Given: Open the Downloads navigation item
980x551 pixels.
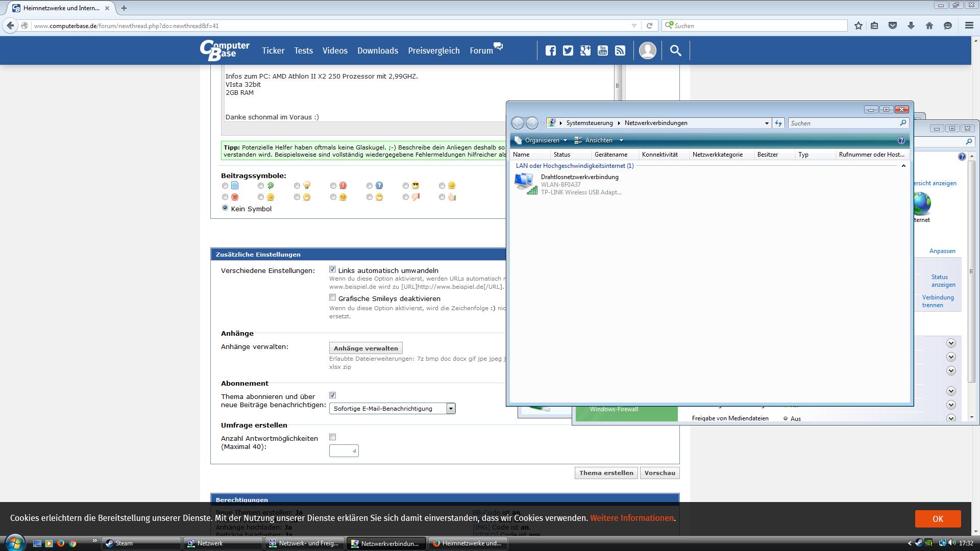Looking at the screenshot, I should (377, 51).
